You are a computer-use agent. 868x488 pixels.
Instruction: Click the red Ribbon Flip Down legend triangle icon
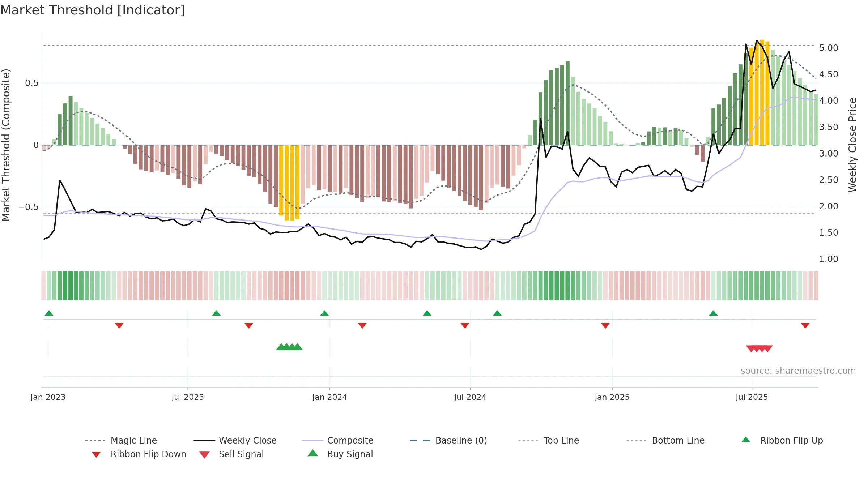[x=96, y=455]
